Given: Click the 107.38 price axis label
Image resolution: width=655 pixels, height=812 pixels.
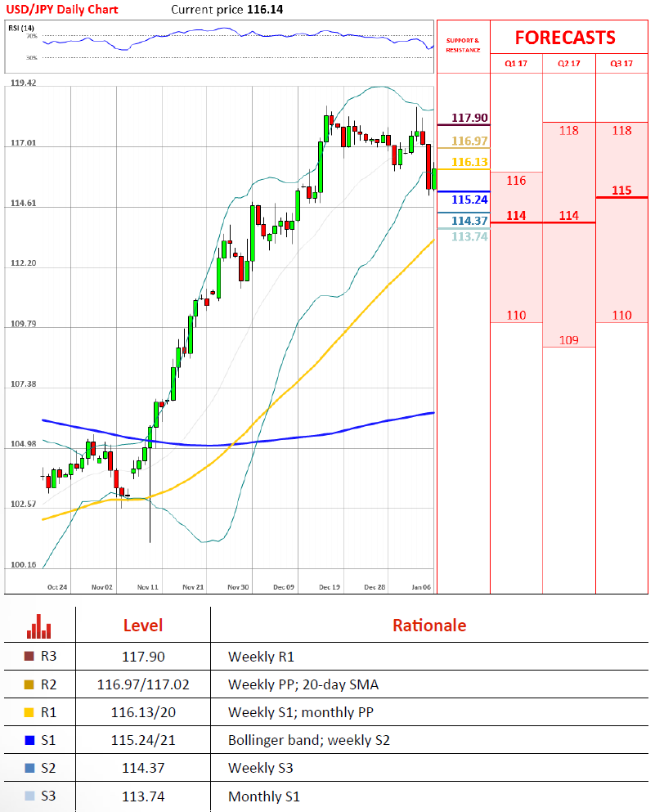Looking at the screenshot, I should (x=23, y=384).
